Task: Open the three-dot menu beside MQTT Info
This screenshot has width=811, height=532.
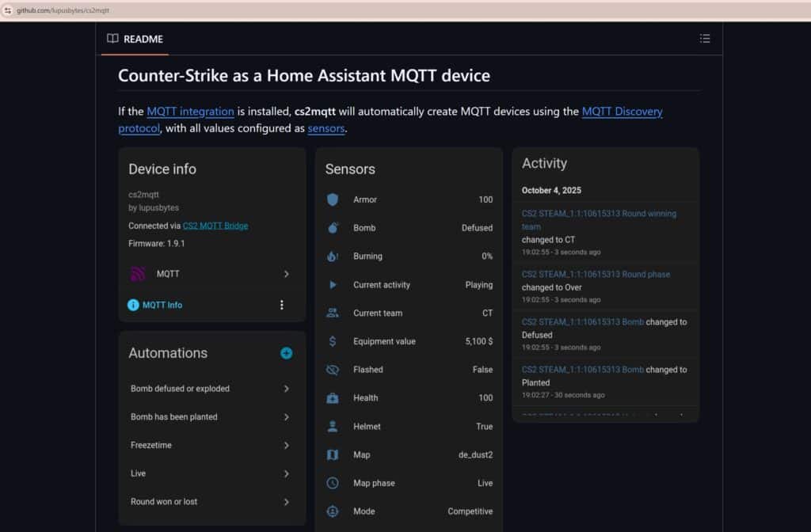Action: (281, 305)
